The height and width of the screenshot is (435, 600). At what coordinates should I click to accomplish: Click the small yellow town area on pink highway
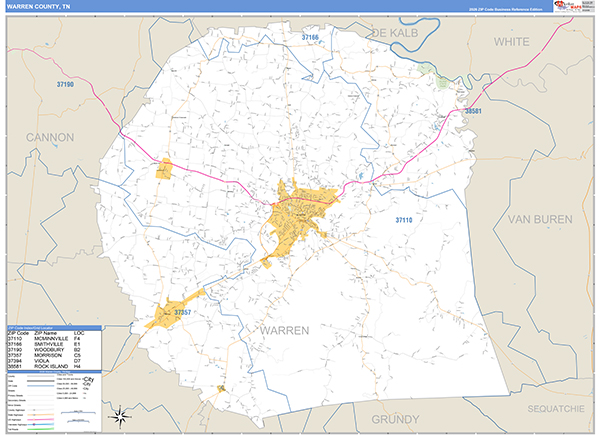164,169
